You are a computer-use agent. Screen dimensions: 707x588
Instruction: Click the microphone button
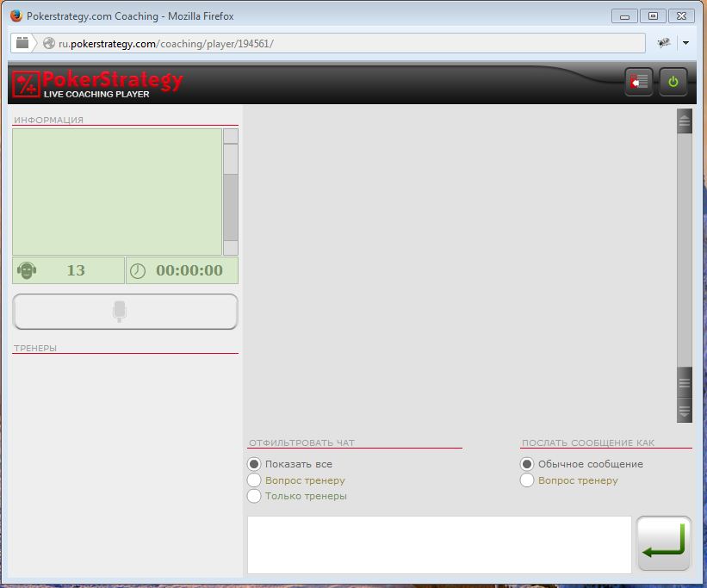[126, 312]
